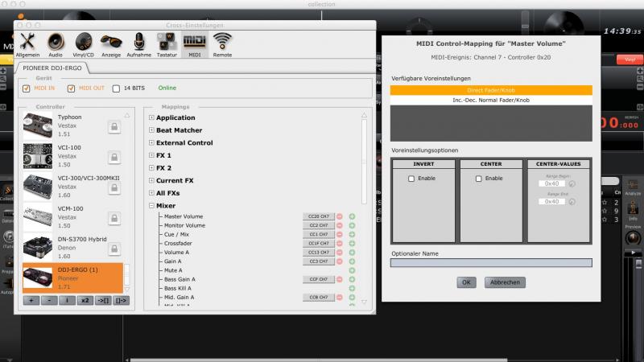This screenshot has height=362, width=644.
Task: Remove the Master Volume mapping with red minus
Action: (340, 216)
